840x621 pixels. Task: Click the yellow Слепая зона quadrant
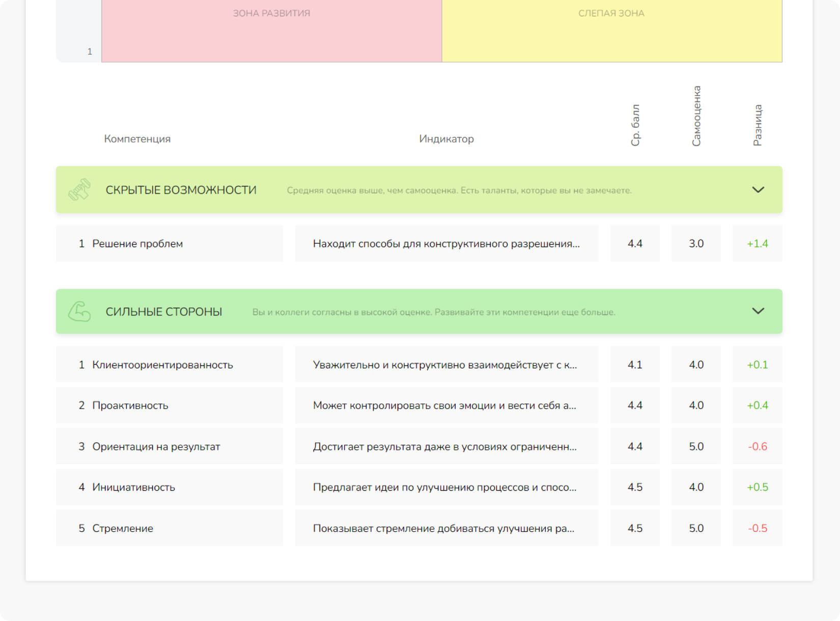tap(611, 31)
